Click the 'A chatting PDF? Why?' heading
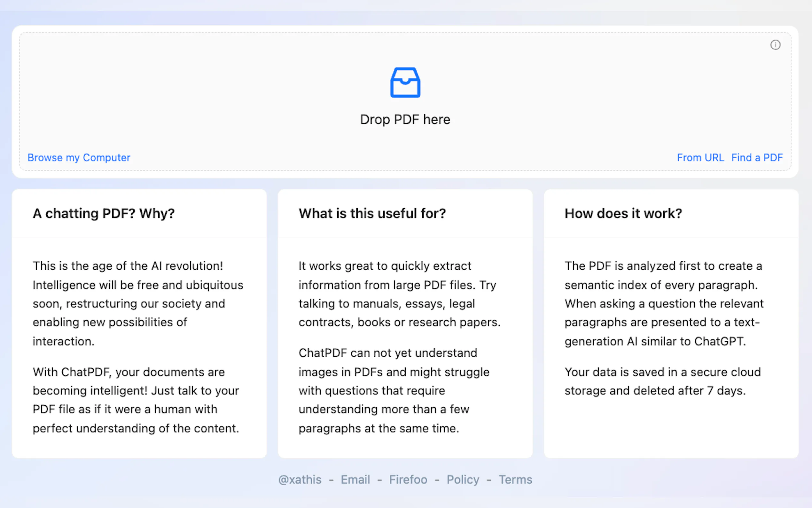The height and width of the screenshot is (508, 812). click(x=104, y=213)
